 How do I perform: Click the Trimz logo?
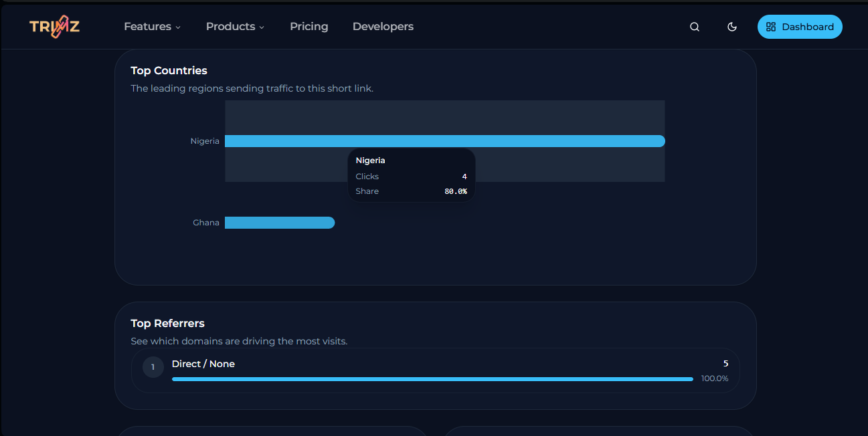(55, 26)
